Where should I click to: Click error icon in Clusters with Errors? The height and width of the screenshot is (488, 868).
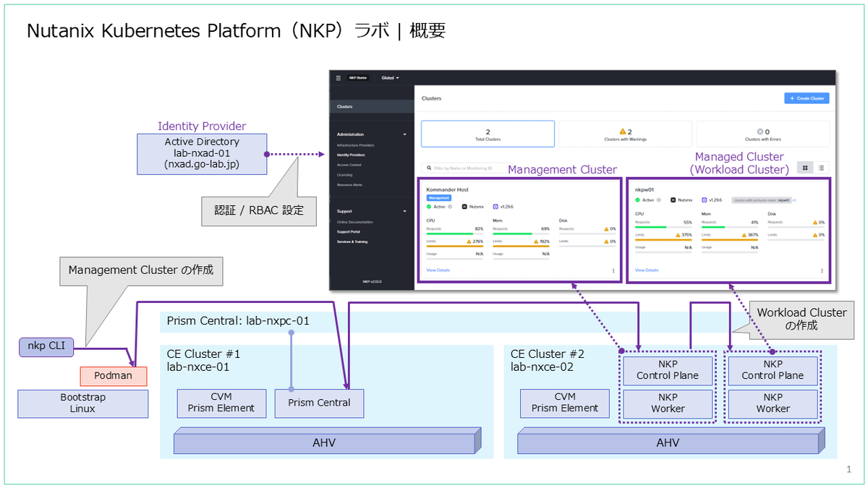(759, 132)
